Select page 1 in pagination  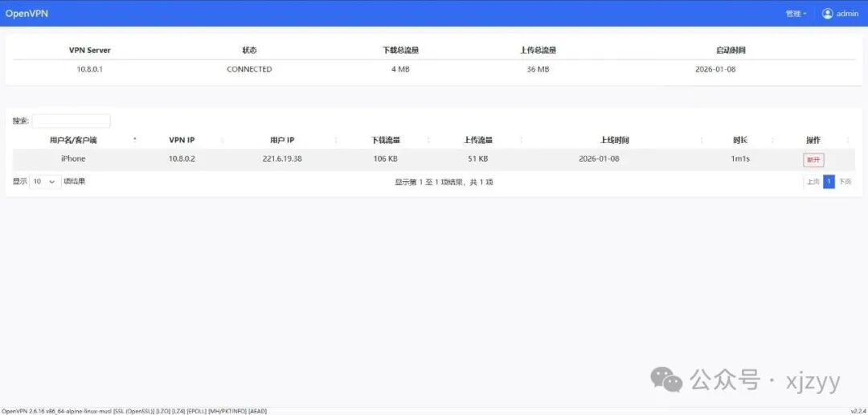[829, 182]
